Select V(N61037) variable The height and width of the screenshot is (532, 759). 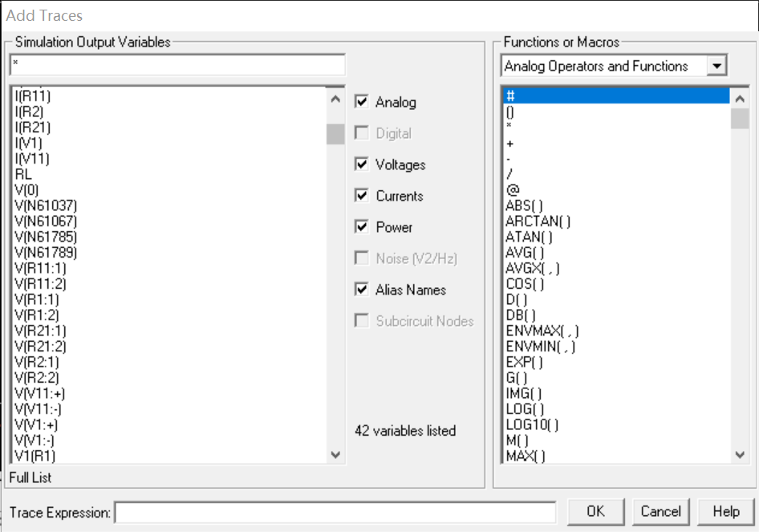click(x=46, y=205)
